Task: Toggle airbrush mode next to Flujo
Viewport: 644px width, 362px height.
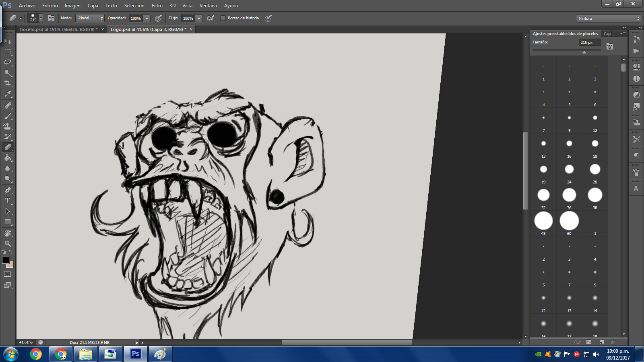Action: click(211, 18)
